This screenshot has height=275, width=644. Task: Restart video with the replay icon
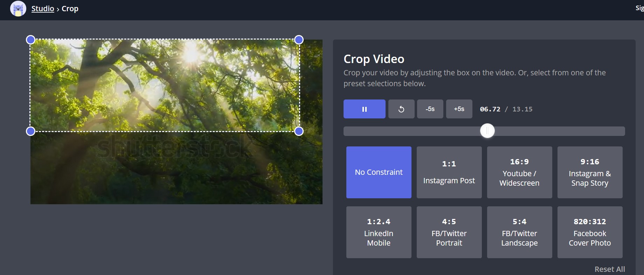[401, 109]
